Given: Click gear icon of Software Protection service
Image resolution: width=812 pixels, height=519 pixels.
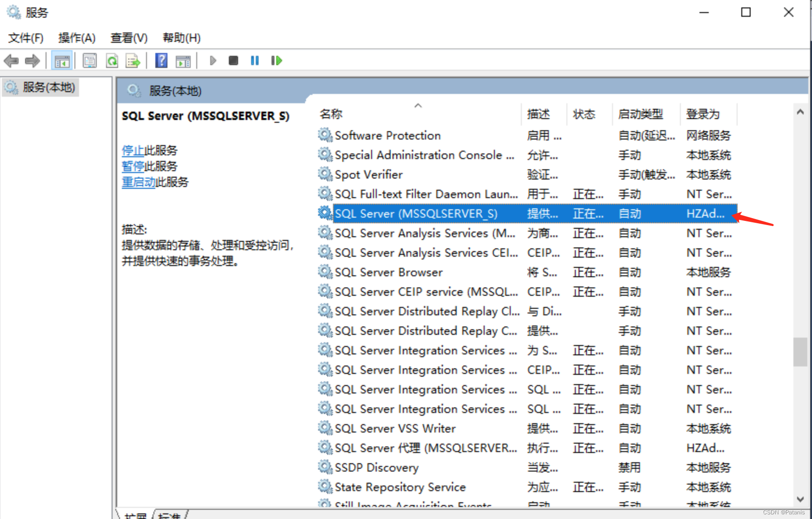Looking at the screenshot, I should pyautogui.click(x=325, y=135).
